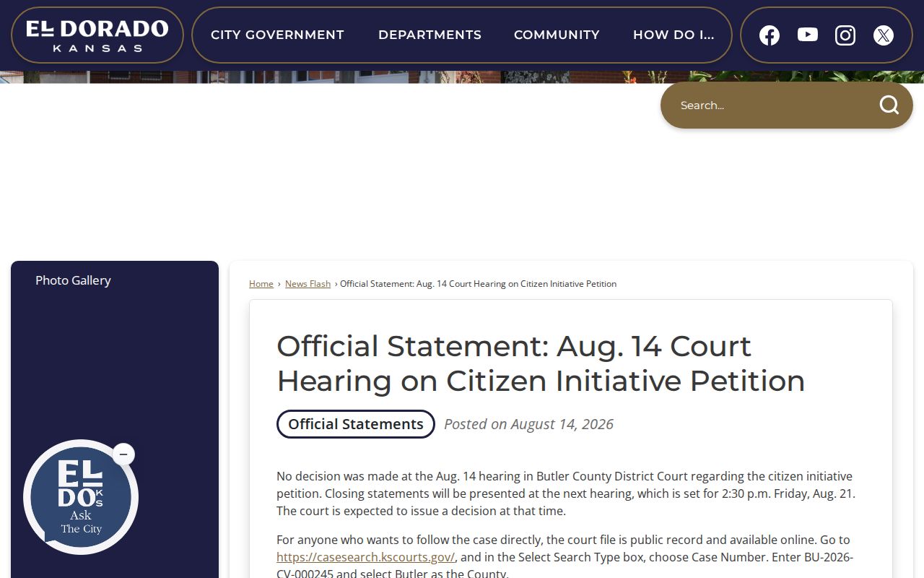Click the search magnifier icon

click(x=889, y=105)
